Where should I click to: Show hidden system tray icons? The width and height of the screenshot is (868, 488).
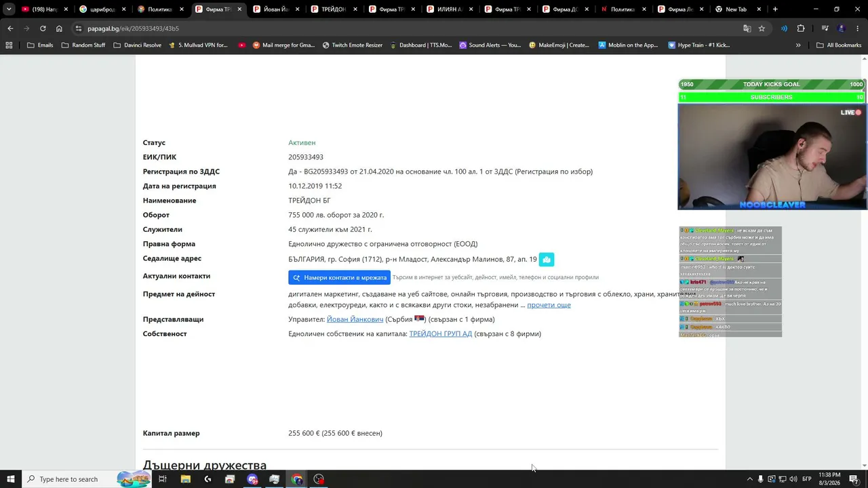[749, 479]
